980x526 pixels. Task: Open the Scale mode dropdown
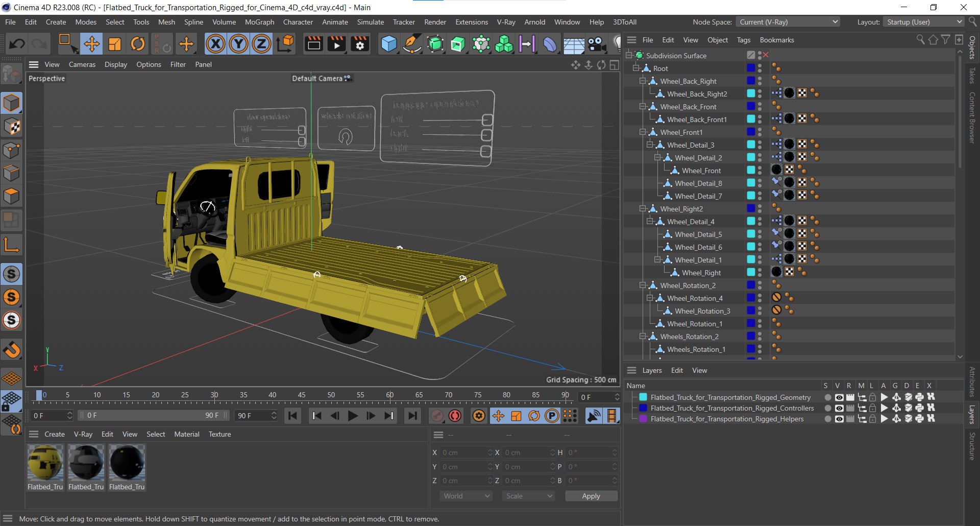tap(528, 496)
